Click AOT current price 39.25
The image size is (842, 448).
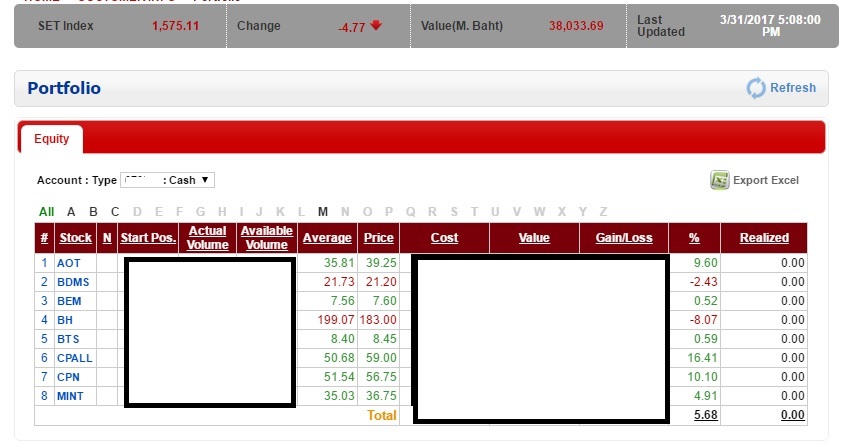[381, 263]
